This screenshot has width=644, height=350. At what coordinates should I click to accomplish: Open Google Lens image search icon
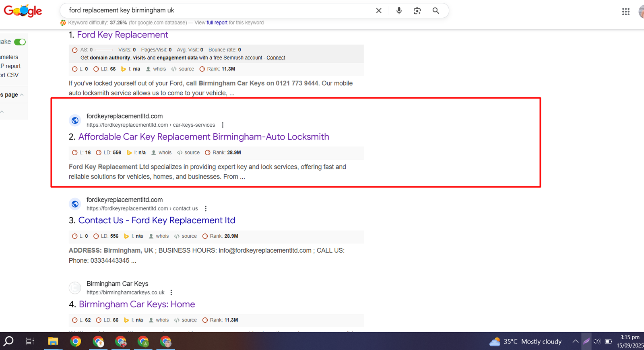(417, 11)
